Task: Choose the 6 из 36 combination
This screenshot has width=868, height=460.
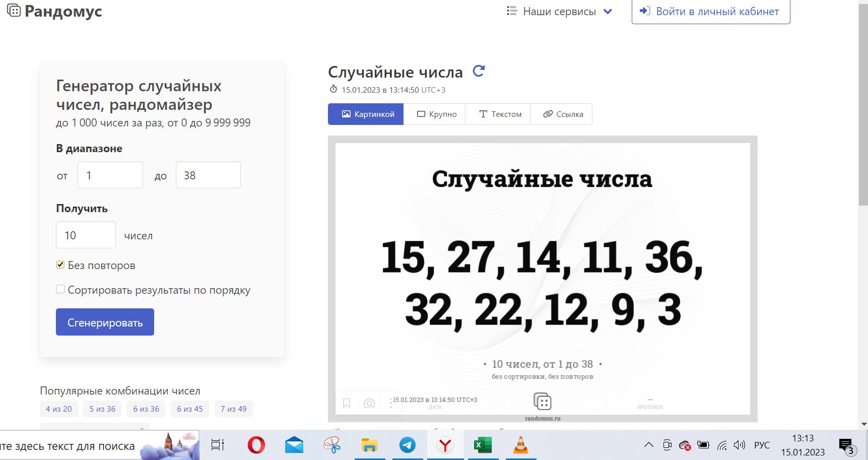Action: pos(146,409)
